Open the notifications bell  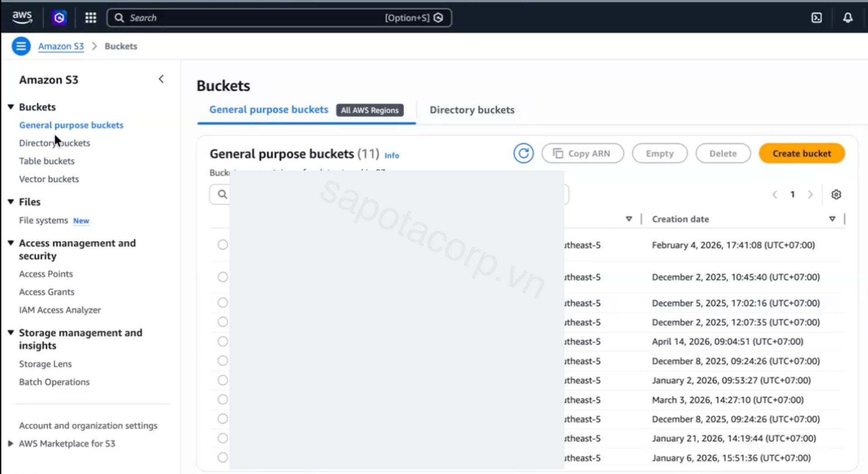[848, 18]
